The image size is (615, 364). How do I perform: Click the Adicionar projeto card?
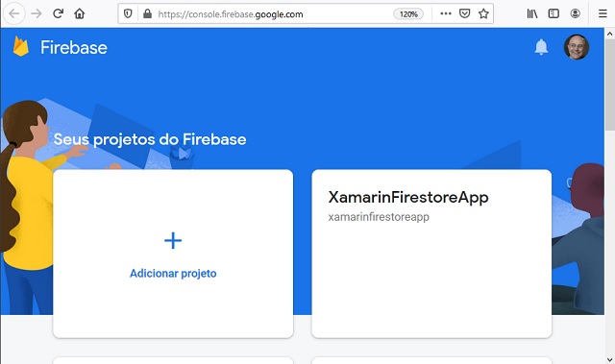[x=173, y=254]
